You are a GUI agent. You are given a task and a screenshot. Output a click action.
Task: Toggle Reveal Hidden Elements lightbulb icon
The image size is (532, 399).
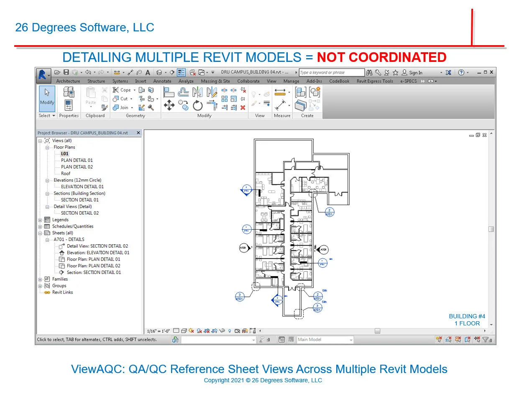pyautogui.click(x=230, y=331)
